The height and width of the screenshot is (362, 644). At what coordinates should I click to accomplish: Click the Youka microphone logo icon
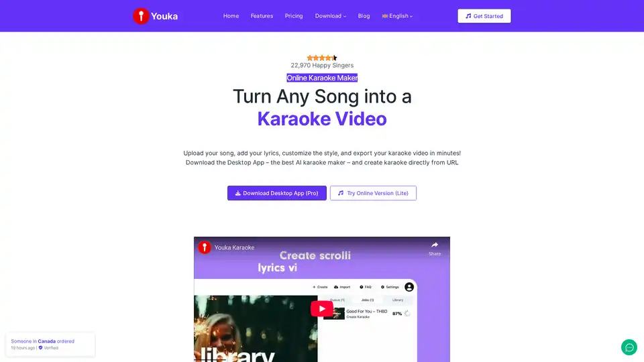click(x=141, y=16)
